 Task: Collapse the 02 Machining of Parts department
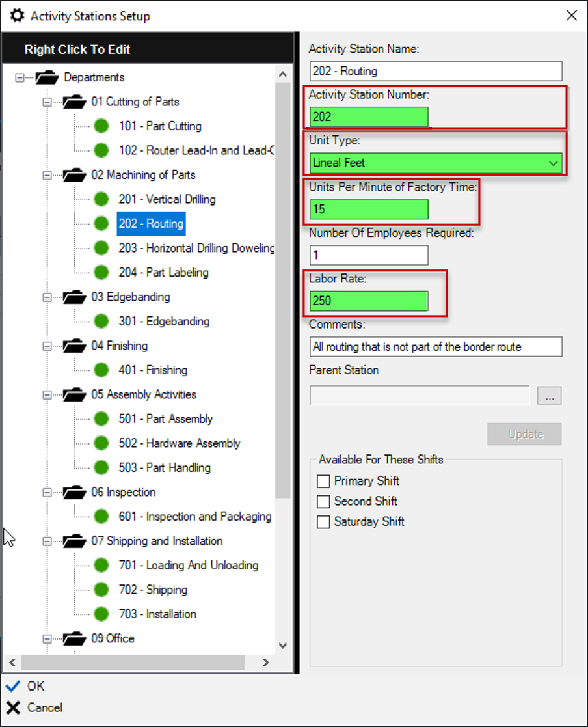[47, 175]
